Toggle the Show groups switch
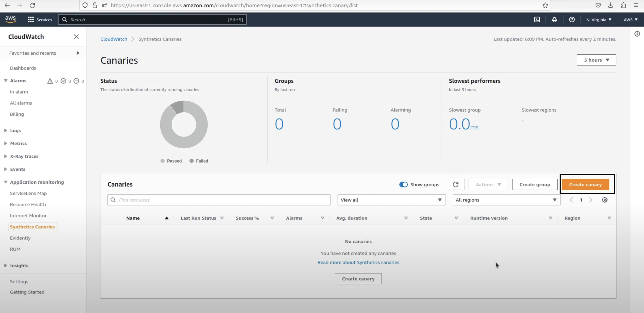This screenshot has height=313, width=644. click(x=403, y=184)
